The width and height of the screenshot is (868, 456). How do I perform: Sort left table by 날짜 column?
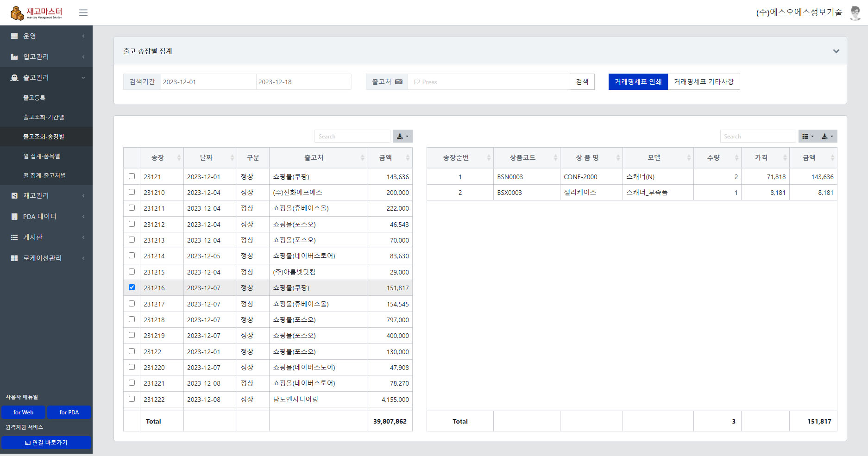pos(210,158)
